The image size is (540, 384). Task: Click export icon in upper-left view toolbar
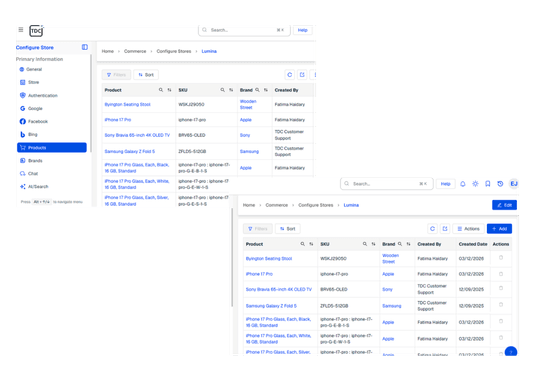302,75
